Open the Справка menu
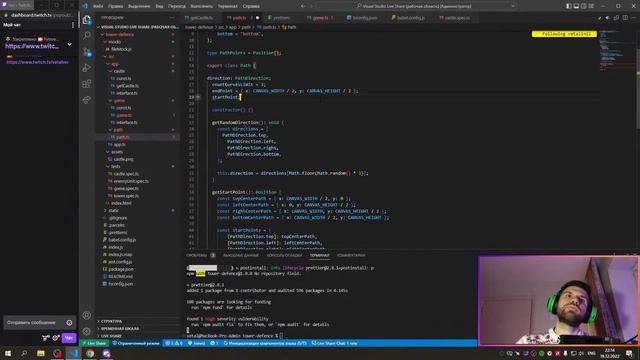The width and height of the screenshot is (640, 360). coord(251,6)
